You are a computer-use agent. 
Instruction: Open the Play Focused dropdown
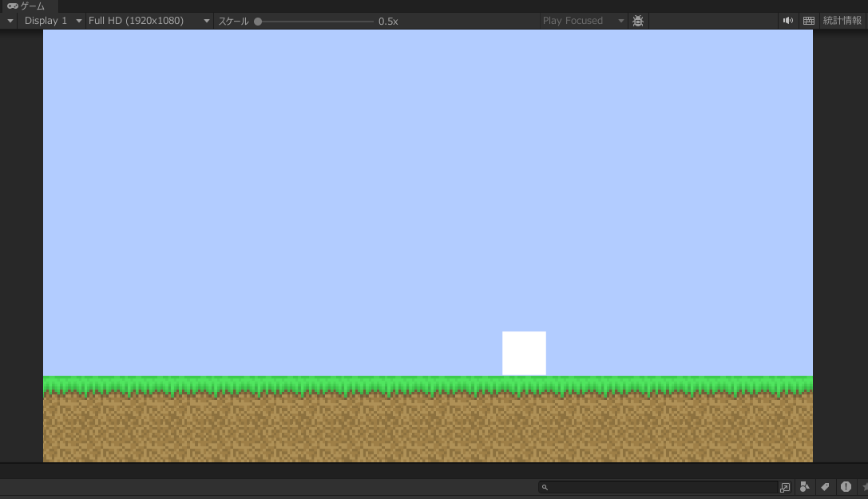coord(583,21)
